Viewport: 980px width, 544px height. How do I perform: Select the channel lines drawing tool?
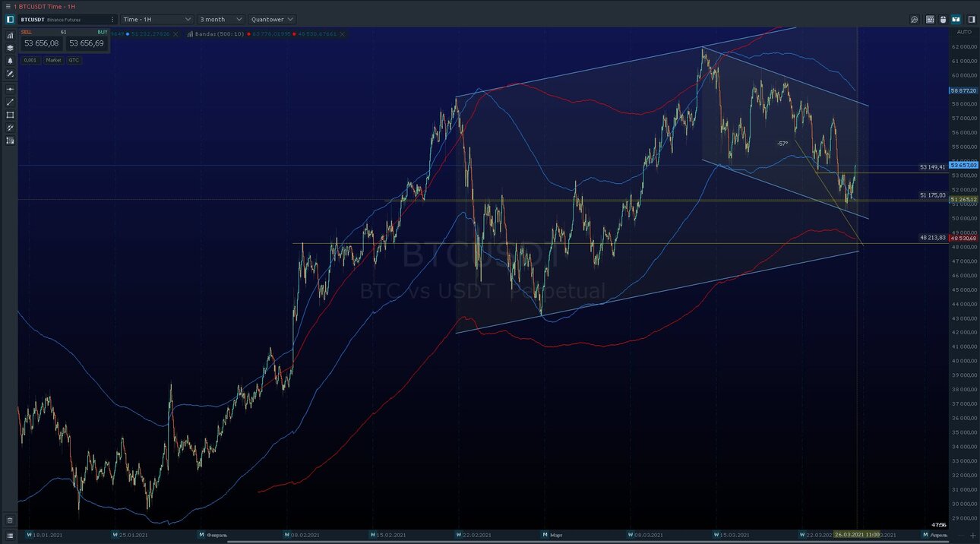pos(10,128)
